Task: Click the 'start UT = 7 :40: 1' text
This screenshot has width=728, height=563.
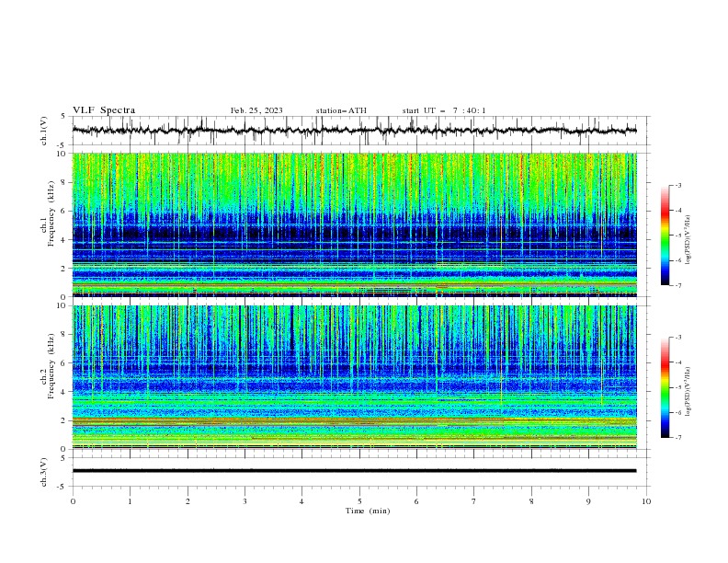Action: point(444,110)
